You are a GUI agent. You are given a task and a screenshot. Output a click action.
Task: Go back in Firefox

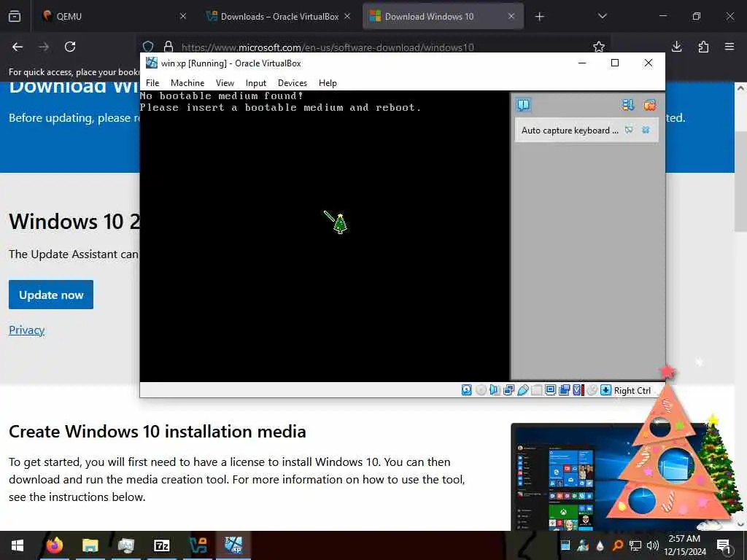click(x=18, y=47)
